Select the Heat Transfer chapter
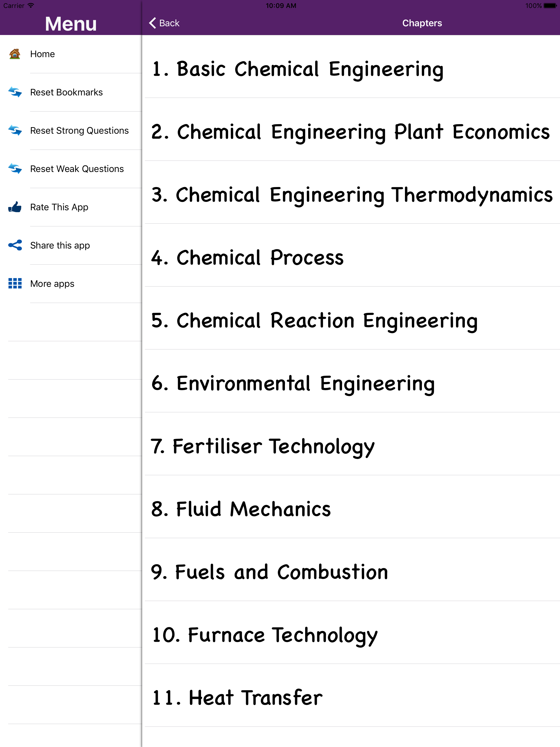Screen dimensions: 560x747 [x=237, y=698]
